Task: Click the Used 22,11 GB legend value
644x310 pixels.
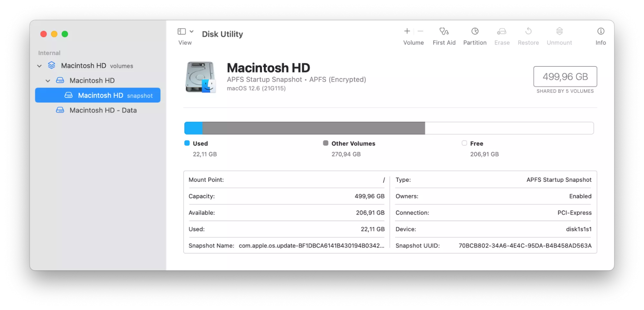Action: pyautogui.click(x=205, y=154)
